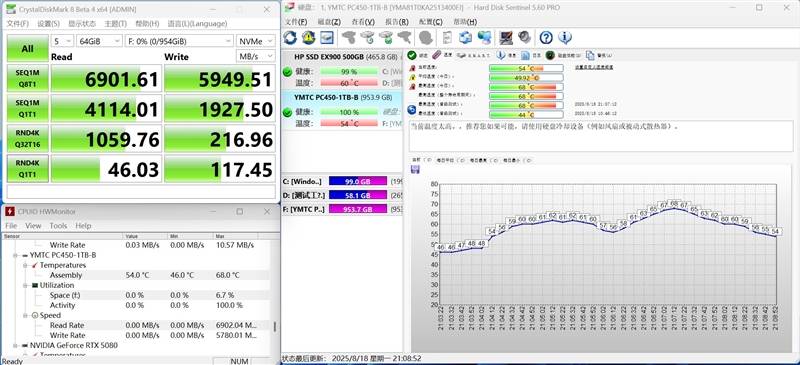
Task: Open the 64GiB test size dropdown
Action: [x=99, y=41]
